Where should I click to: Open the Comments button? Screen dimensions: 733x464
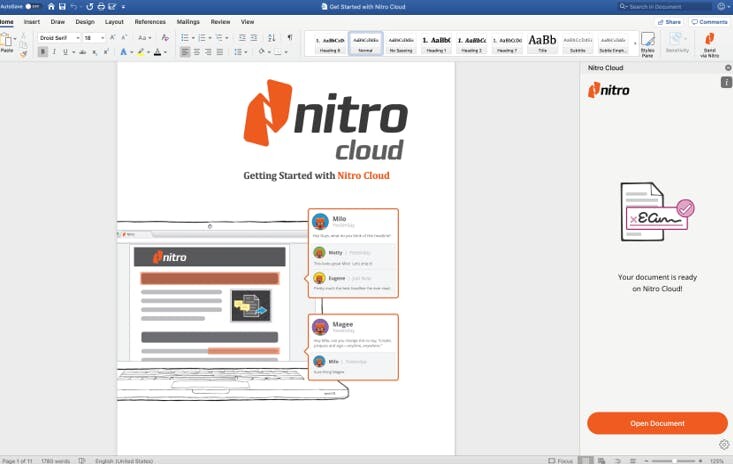pos(710,22)
